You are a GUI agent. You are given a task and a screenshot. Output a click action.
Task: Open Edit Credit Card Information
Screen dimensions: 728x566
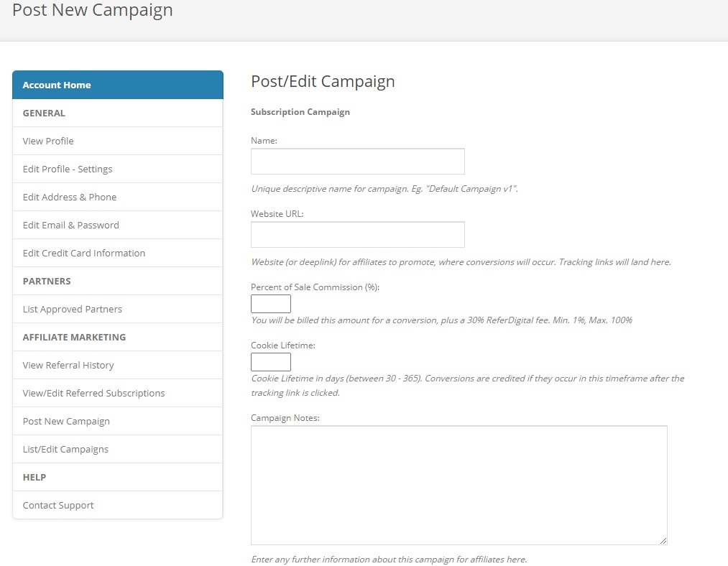117,253
